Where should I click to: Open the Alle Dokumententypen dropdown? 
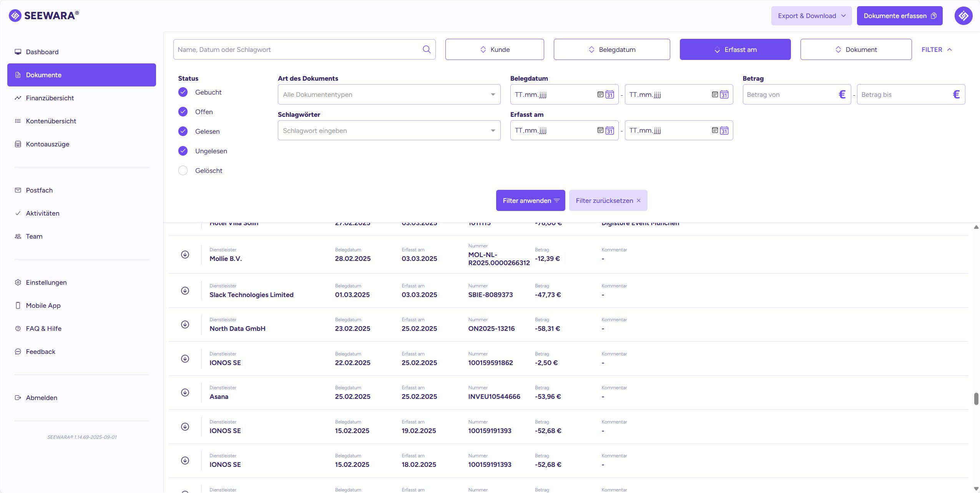pyautogui.click(x=389, y=95)
